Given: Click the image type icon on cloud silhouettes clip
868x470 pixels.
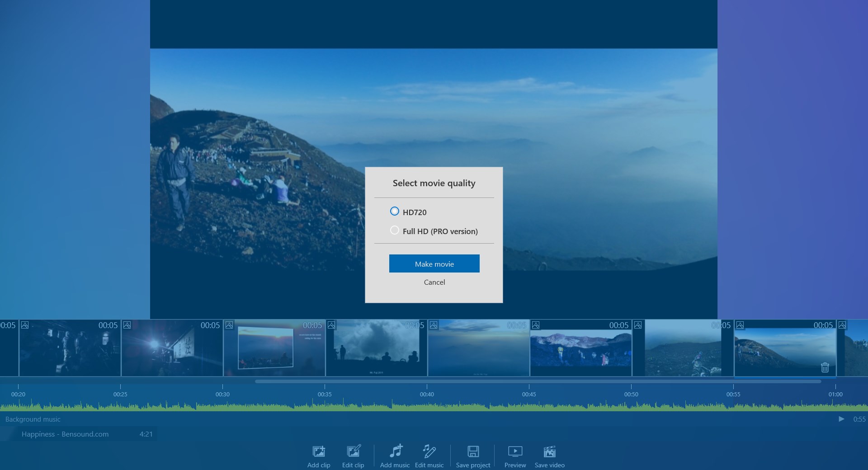Looking at the screenshot, I should (x=331, y=325).
